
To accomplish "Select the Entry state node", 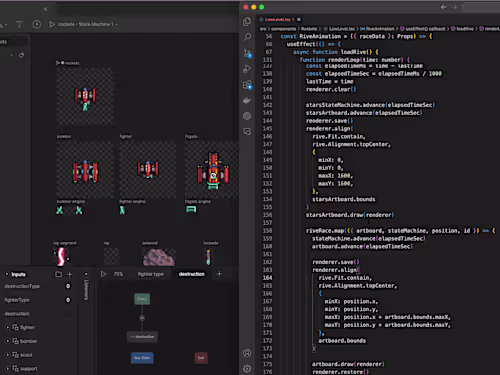I will tap(142, 299).
